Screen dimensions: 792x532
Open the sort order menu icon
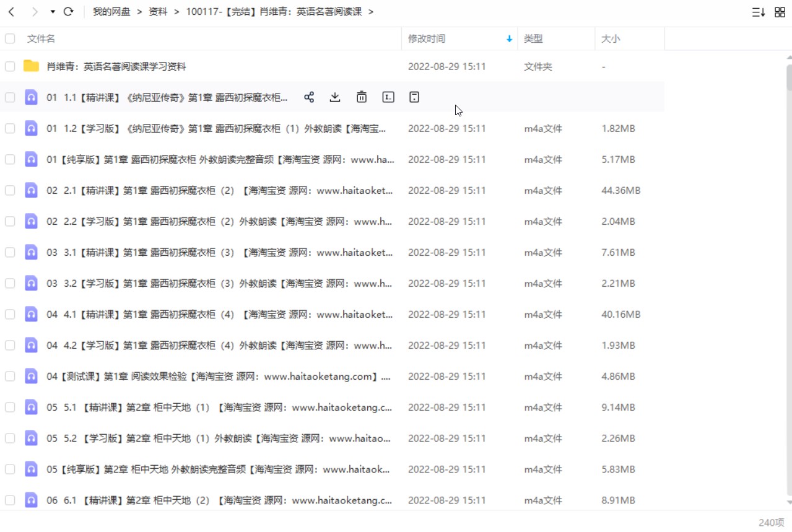tap(759, 12)
